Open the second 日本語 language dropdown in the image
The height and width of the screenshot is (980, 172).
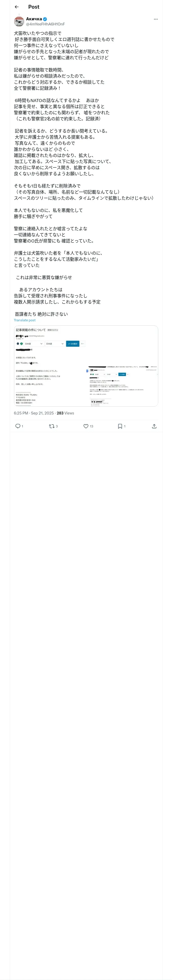[55, 343]
